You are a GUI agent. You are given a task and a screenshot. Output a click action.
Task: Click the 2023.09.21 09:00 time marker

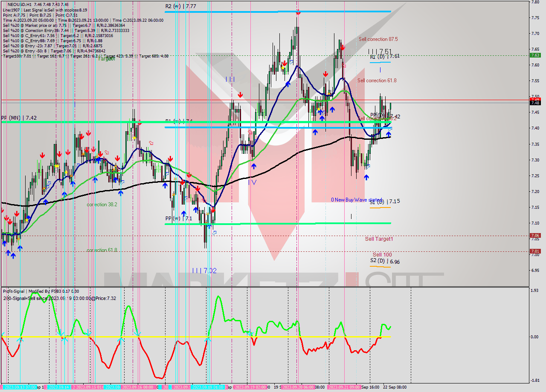344,387
